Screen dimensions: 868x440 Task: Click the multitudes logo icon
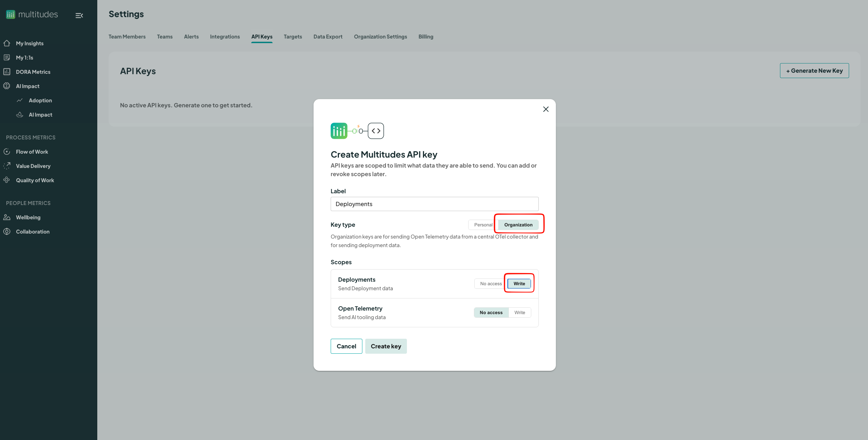(11, 14)
